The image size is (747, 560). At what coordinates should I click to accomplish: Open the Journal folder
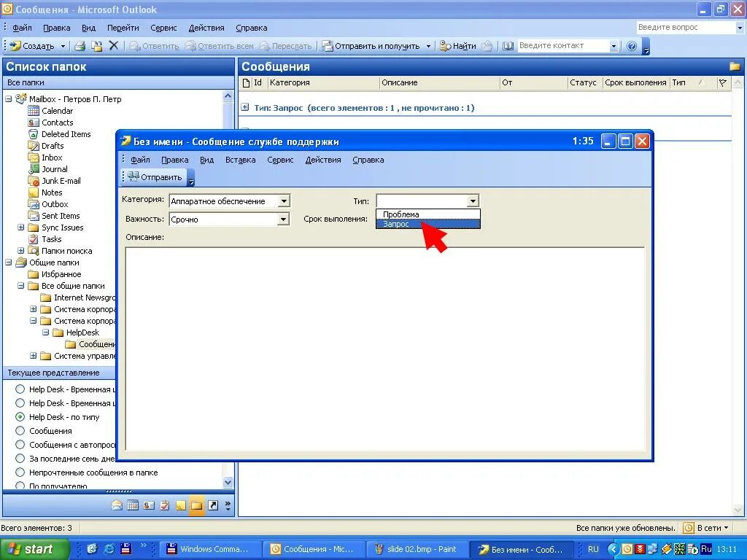54,169
